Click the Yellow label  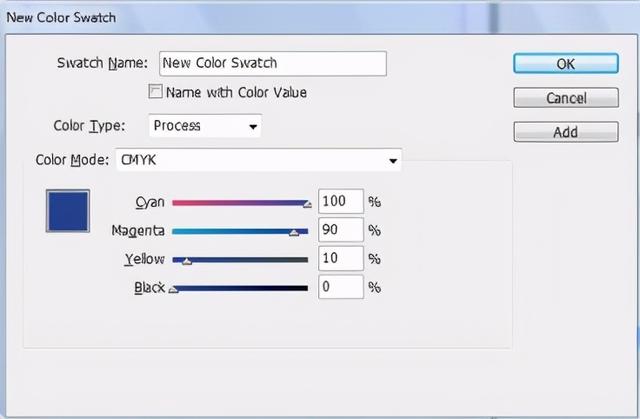click(x=144, y=259)
